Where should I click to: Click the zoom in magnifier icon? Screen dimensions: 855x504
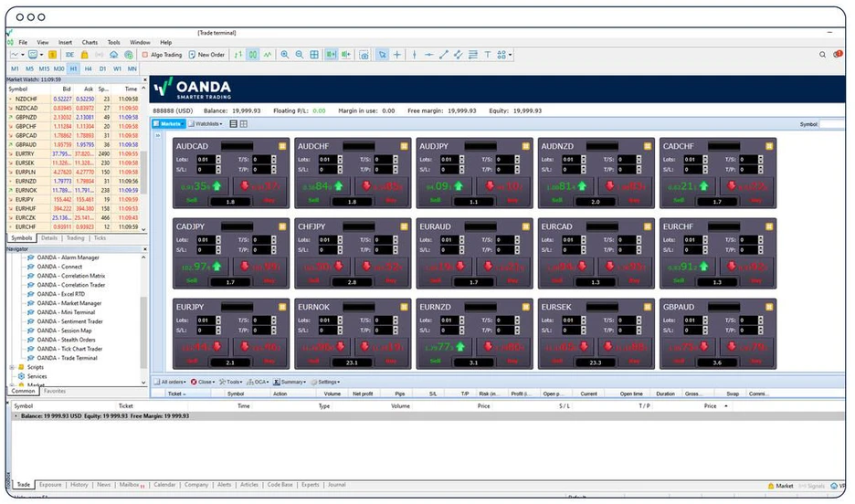pos(285,55)
